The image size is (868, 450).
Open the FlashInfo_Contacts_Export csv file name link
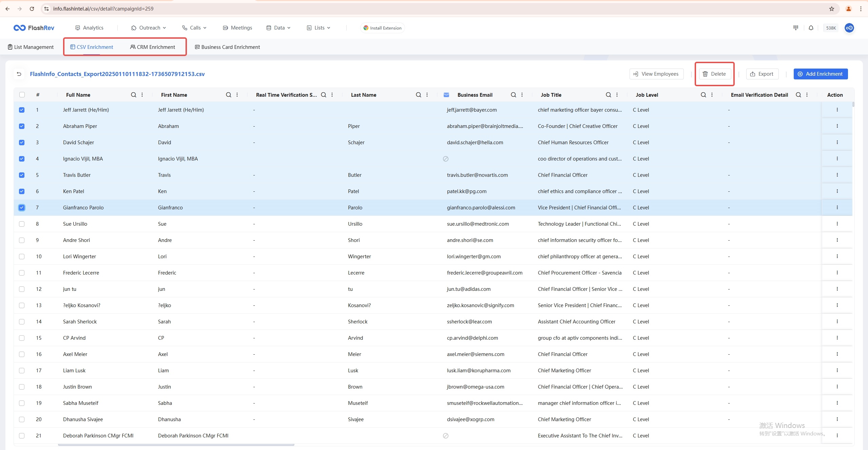pyautogui.click(x=117, y=74)
